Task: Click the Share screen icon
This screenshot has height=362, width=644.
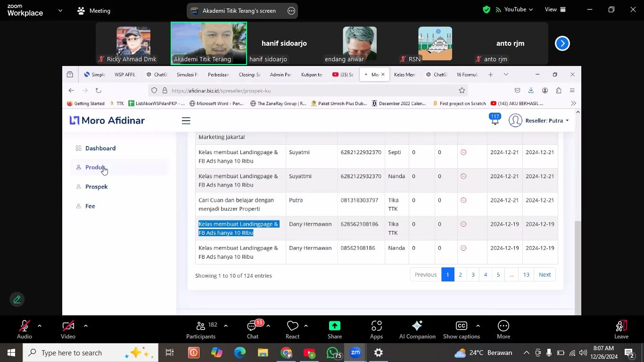Action: [x=334, y=329]
